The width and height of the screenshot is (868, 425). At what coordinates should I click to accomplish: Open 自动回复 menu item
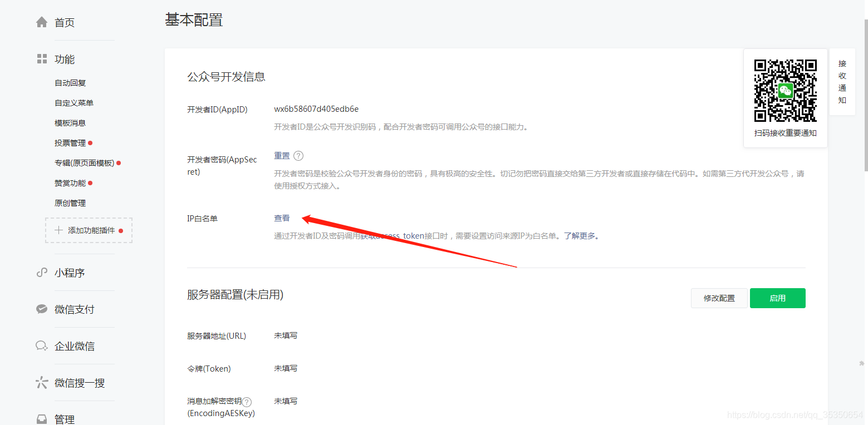pyautogui.click(x=70, y=83)
